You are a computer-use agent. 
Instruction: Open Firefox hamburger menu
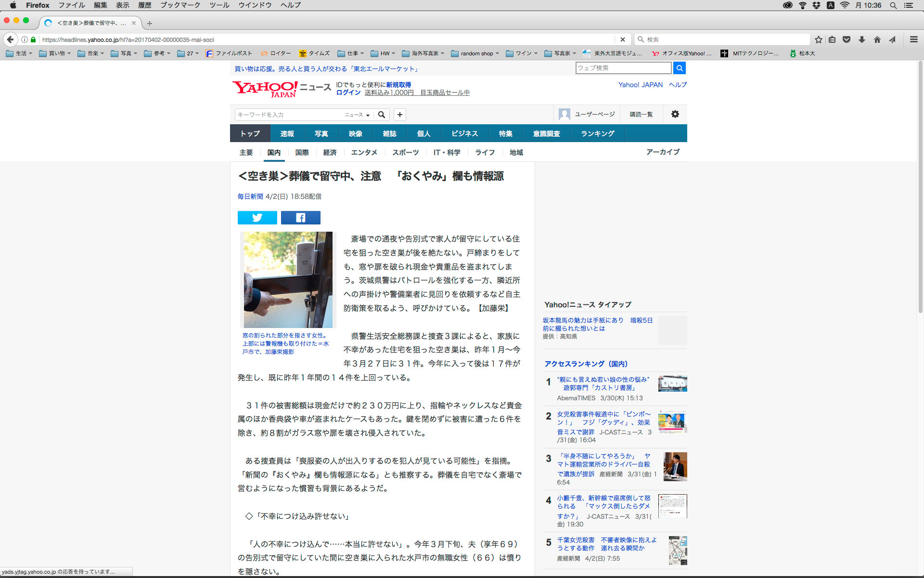click(913, 39)
